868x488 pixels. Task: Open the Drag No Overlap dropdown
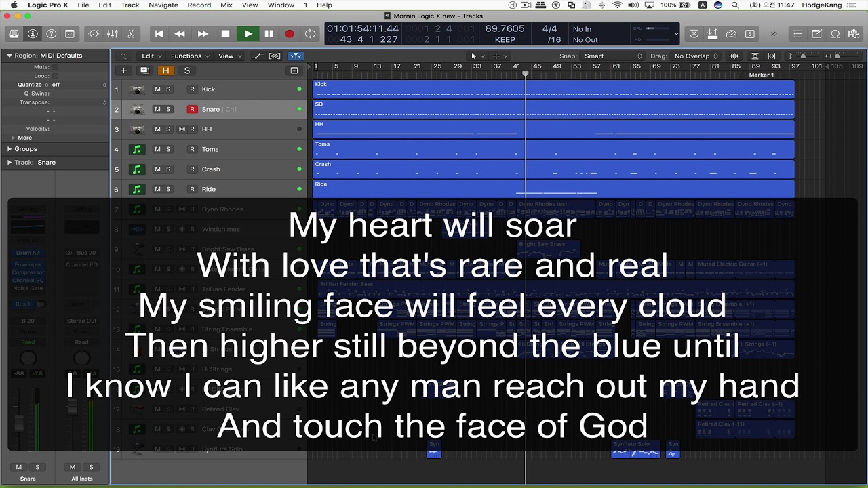tap(696, 56)
